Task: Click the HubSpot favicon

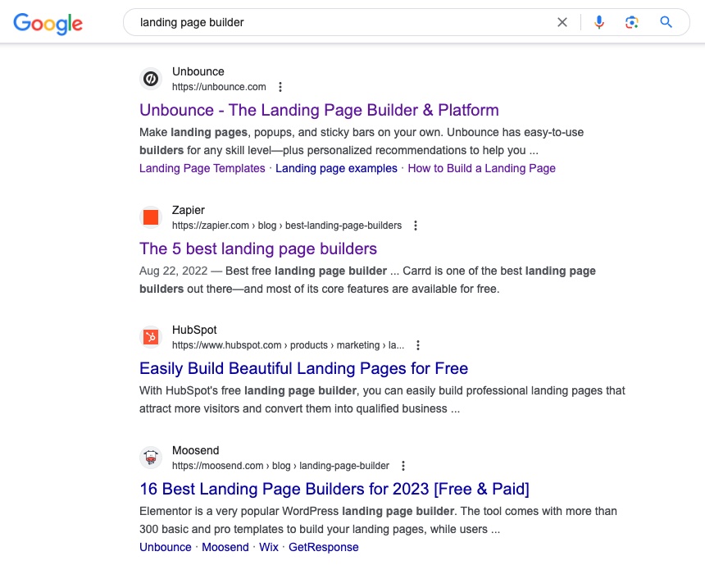Action: click(x=151, y=337)
